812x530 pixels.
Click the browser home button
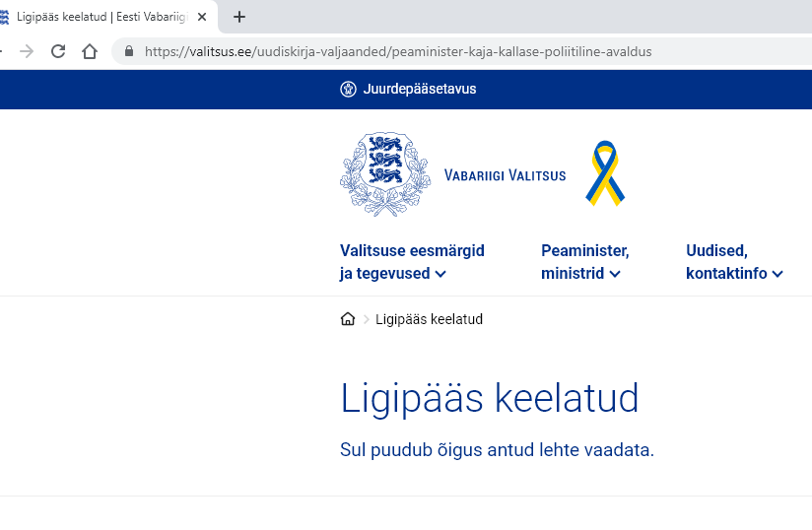pos(90,52)
